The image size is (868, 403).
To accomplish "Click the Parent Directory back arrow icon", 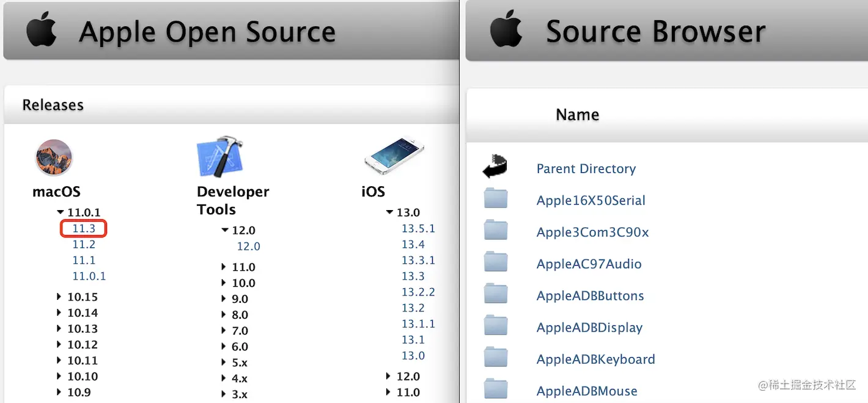I will [x=496, y=167].
